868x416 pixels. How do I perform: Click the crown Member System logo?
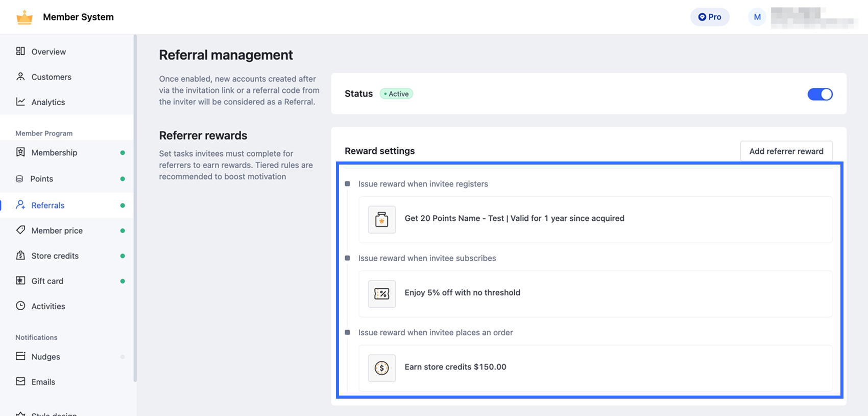[x=25, y=17]
